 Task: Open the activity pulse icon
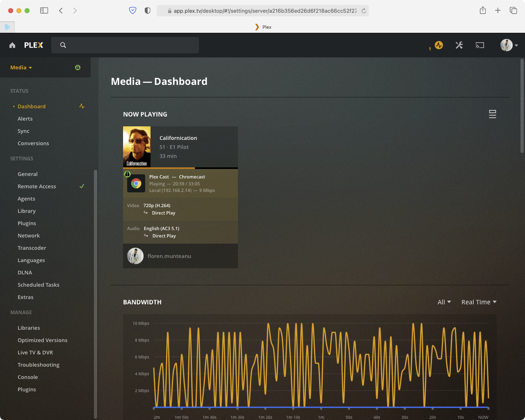coord(439,45)
